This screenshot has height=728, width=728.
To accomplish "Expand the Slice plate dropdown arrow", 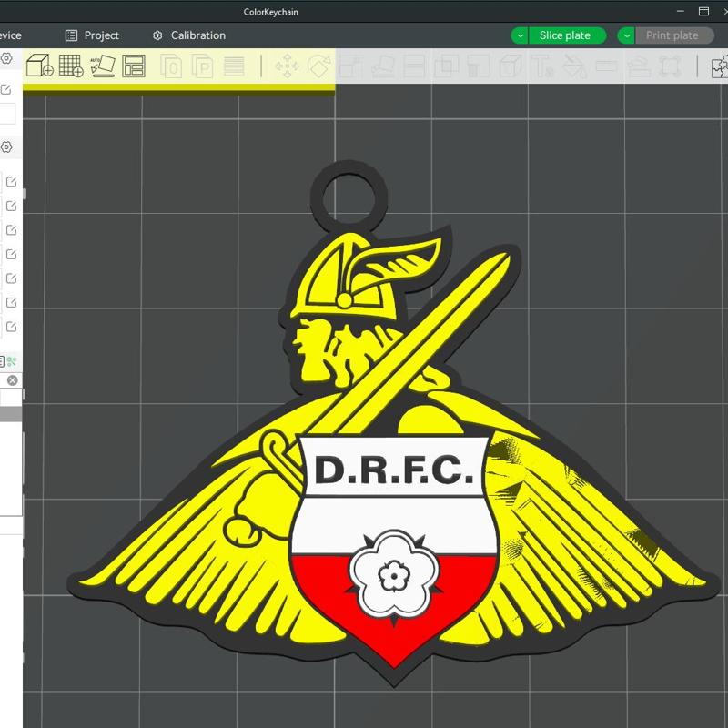I will [520, 35].
